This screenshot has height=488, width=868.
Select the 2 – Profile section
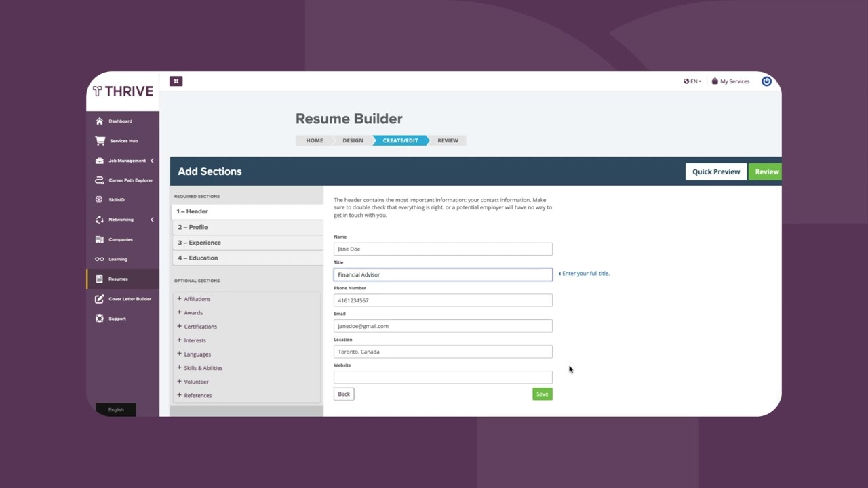coord(248,227)
